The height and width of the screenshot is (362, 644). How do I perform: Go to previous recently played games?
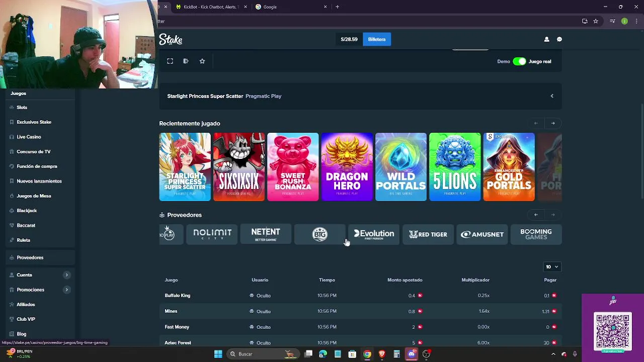(536, 123)
